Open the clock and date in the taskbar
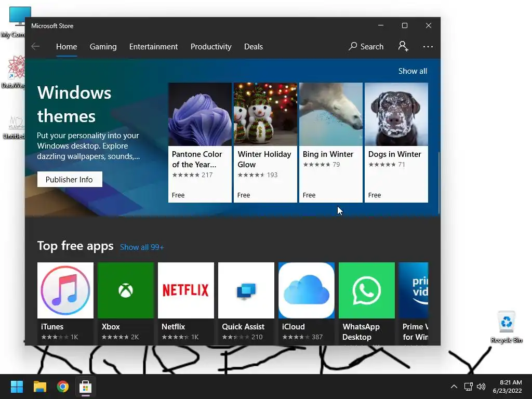 [x=508, y=387]
